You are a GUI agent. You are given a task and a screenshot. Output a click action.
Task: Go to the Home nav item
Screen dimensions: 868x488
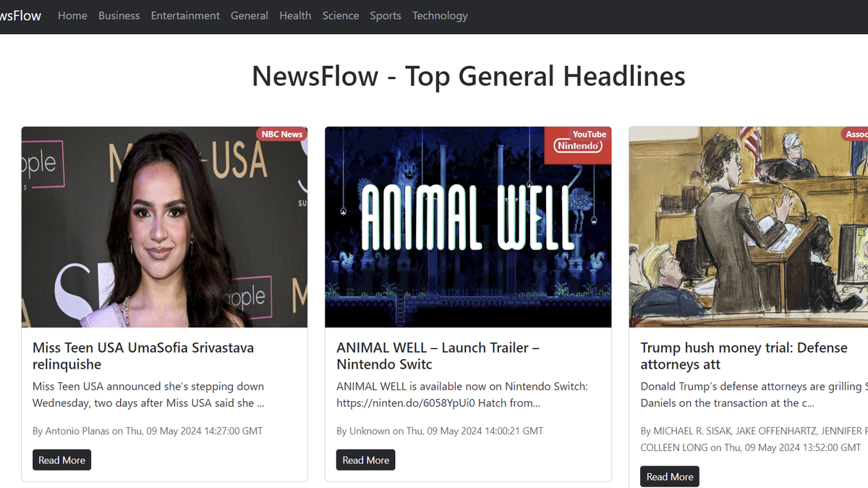tap(72, 15)
